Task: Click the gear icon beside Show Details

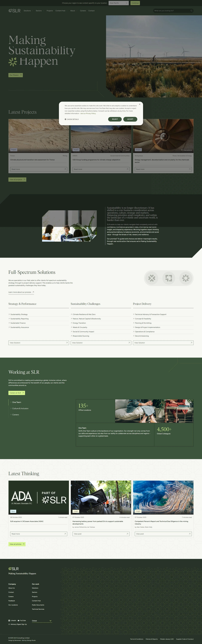Action: (66, 119)
